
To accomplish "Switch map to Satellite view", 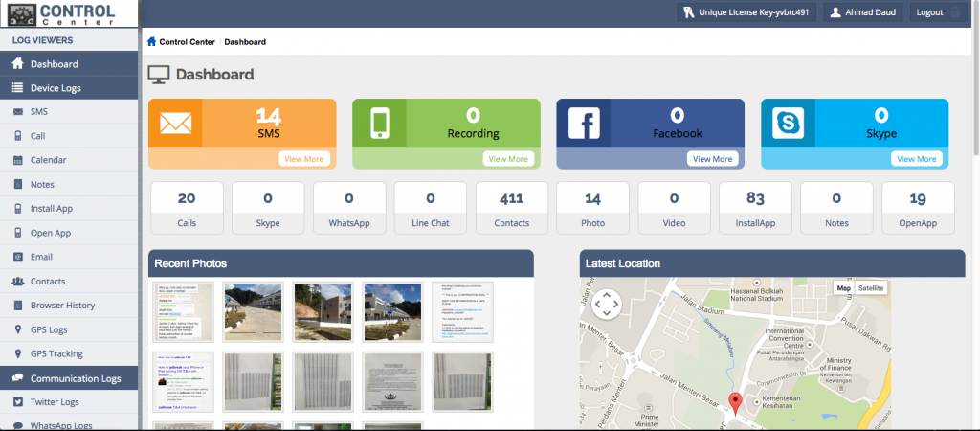I will click(871, 287).
